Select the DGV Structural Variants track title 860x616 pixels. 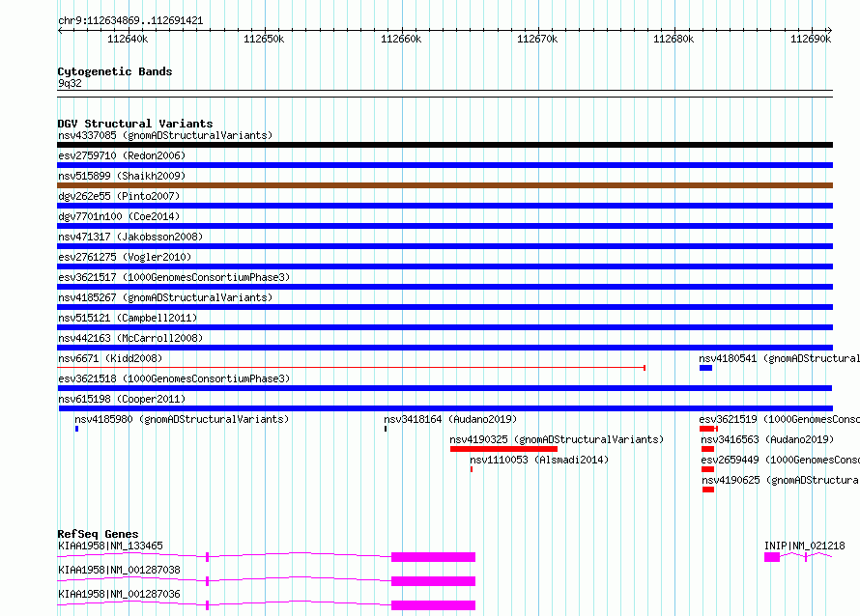(135, 124)
